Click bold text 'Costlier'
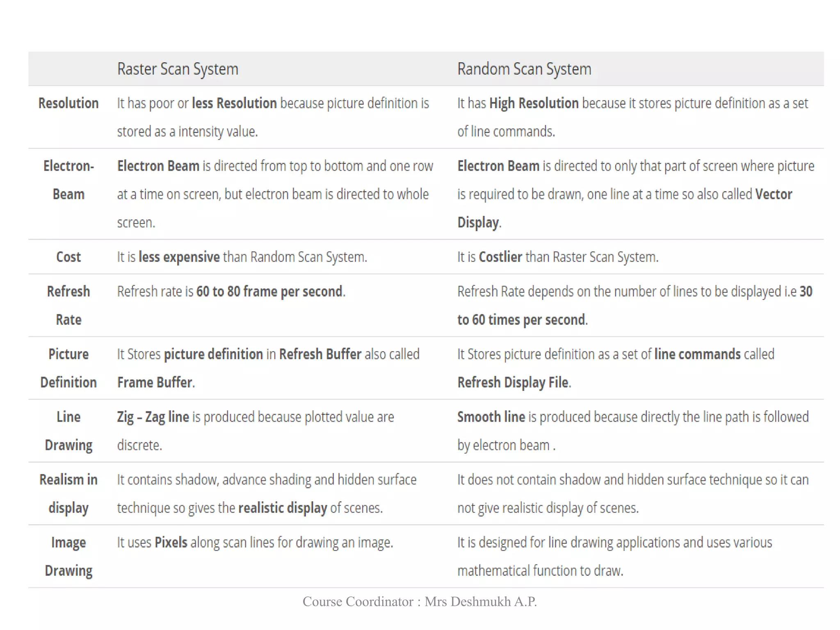The image size is (840, 630). (500, 257)
